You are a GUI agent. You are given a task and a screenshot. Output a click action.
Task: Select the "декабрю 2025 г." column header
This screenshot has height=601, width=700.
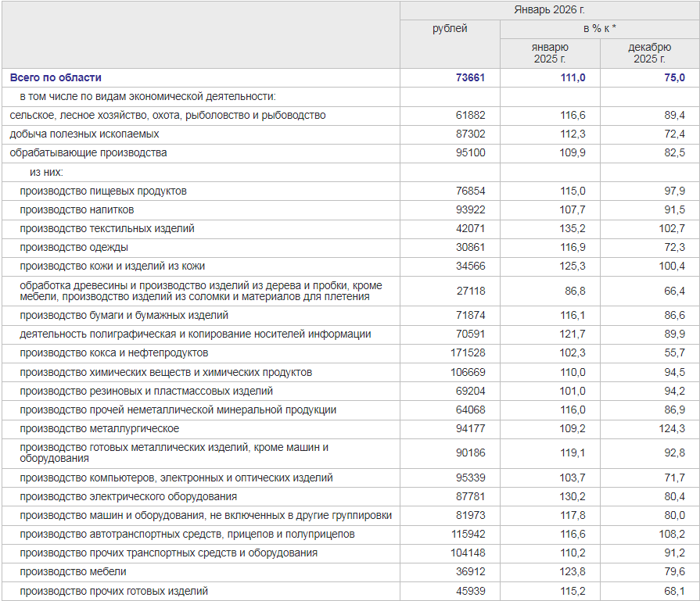(649, 53)
